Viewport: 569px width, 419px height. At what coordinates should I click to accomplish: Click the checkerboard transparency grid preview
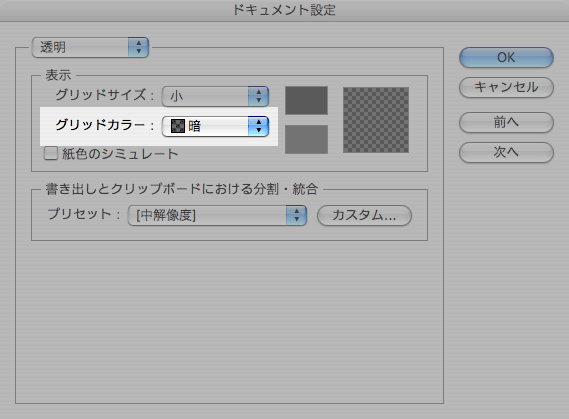pyautogui.click(x=376, y=120)
